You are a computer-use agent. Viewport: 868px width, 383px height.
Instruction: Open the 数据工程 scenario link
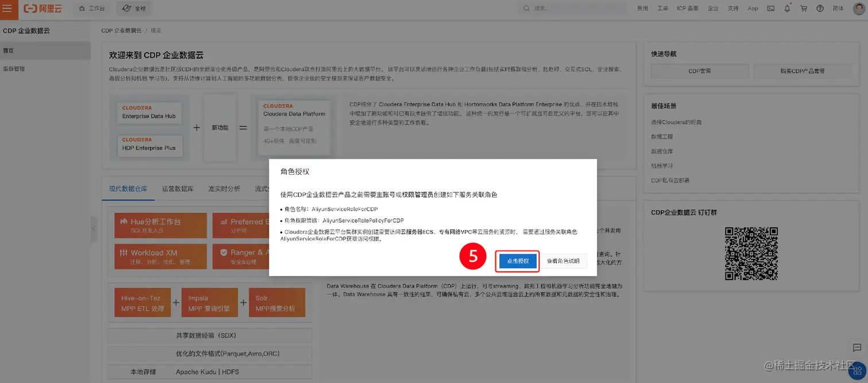(662, 137)
